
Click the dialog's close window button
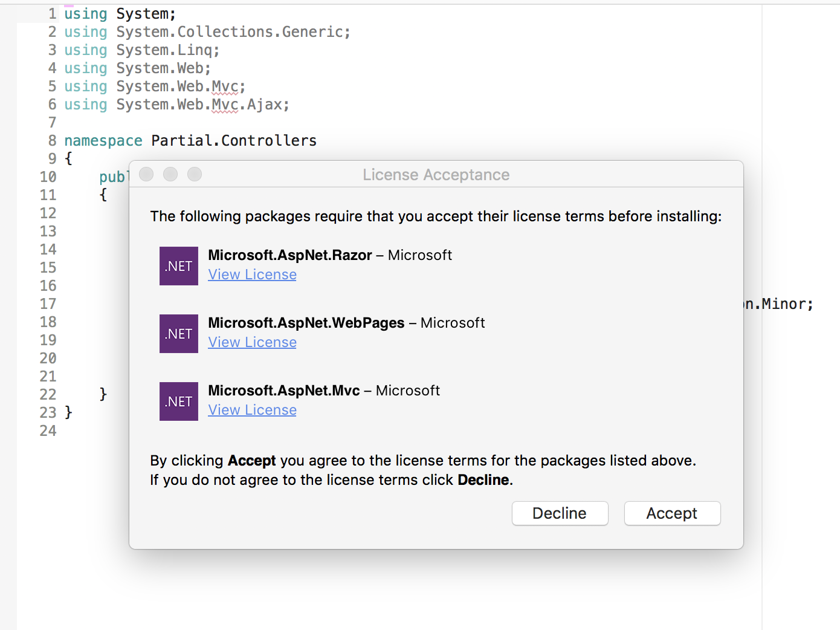pyautogui.click(x=146, y=174)
